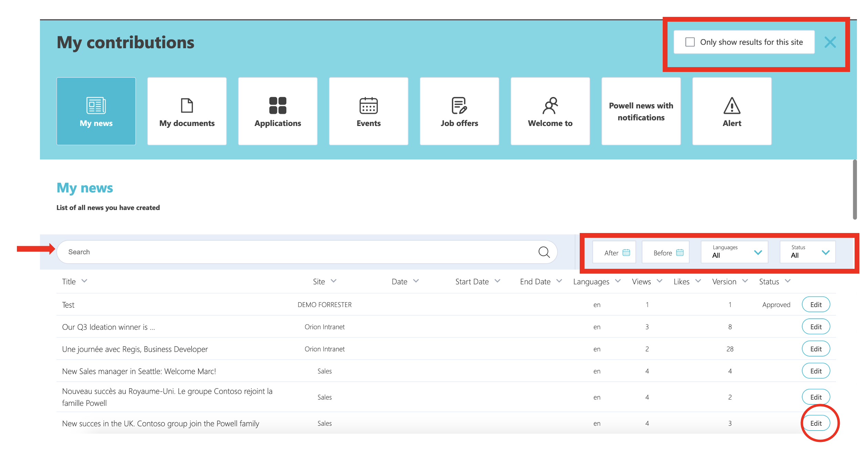Sort by Status column chevron
Screen dimensions: 868x455
788,281
